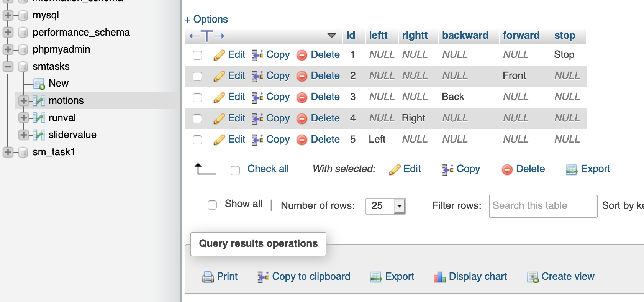Click the Print icon in query results operations
Screen dimensions: 644x302
coord(208,277)
